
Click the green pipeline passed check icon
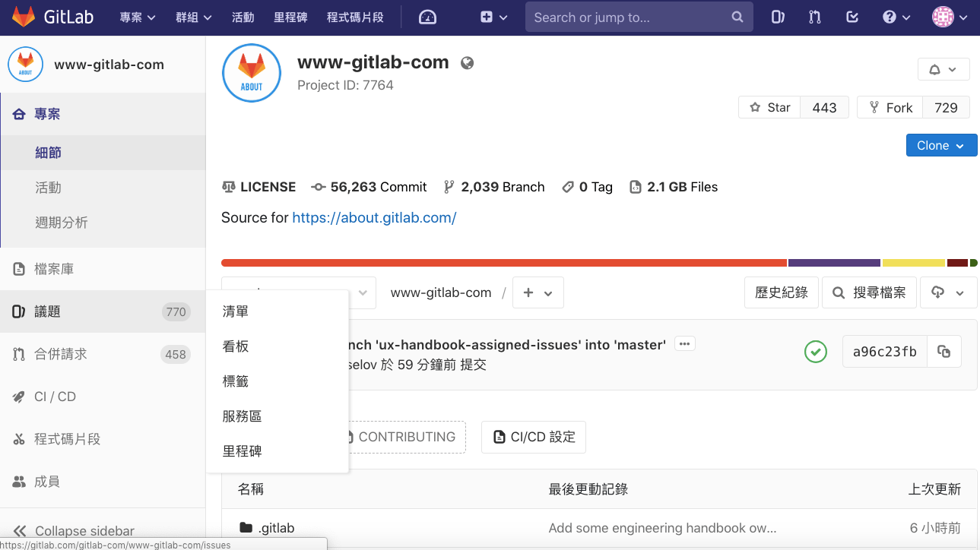click(x=815, y=351)
